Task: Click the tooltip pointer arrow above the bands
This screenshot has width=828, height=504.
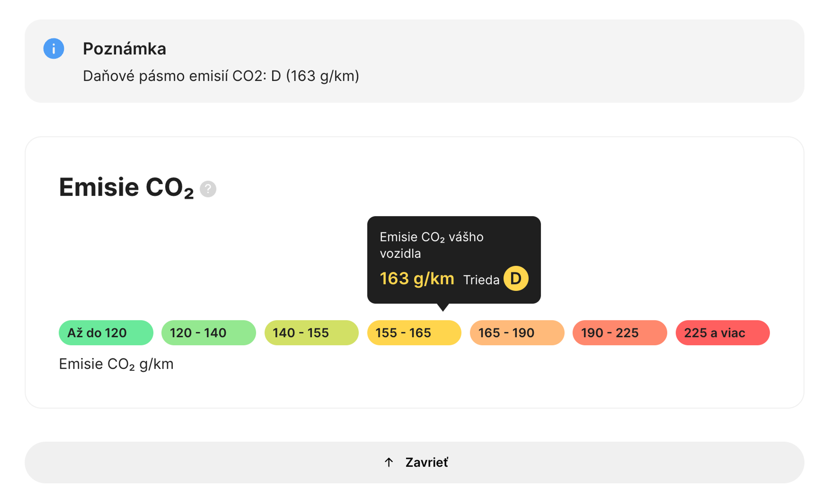Action: [443, 307]
